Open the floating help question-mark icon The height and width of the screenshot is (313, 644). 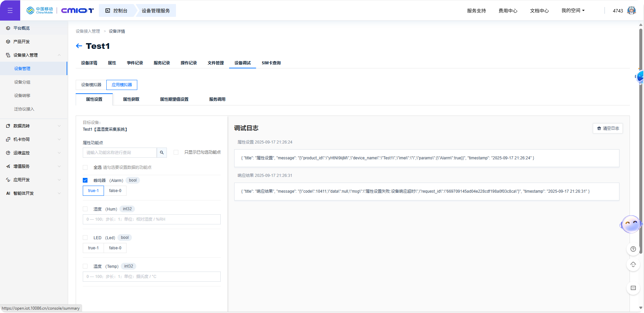click(x=633, y=249)
